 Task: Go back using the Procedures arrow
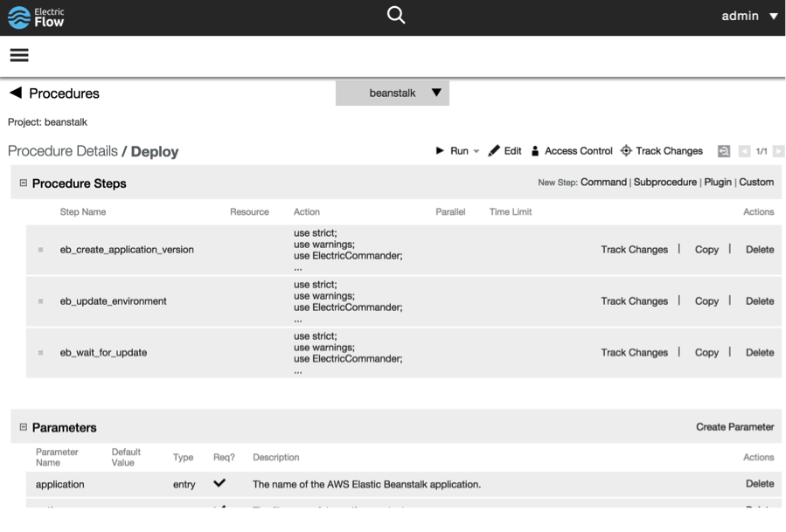point(16,93)
